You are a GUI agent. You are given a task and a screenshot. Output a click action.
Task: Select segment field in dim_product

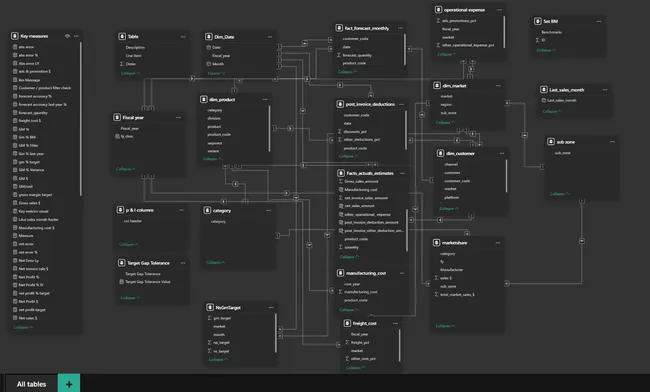point(215,143)
